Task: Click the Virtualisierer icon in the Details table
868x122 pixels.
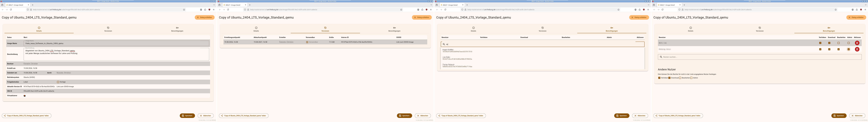Action: tap(25, 96)
